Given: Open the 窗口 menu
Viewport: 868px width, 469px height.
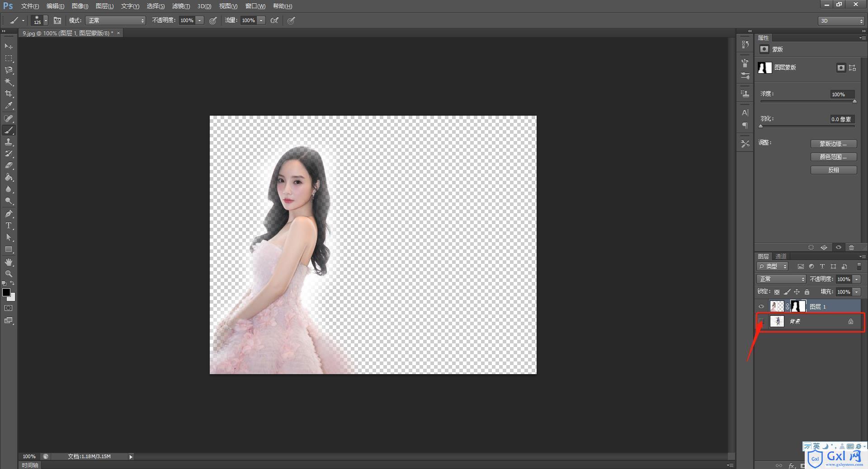Looking at the screenshot, I should tap(255, 6).
